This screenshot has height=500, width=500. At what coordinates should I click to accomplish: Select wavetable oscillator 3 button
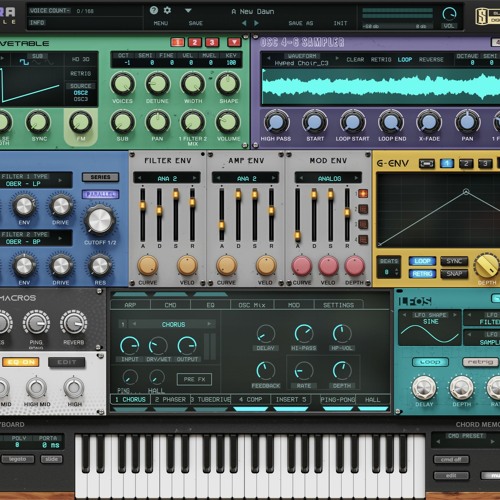212,42
